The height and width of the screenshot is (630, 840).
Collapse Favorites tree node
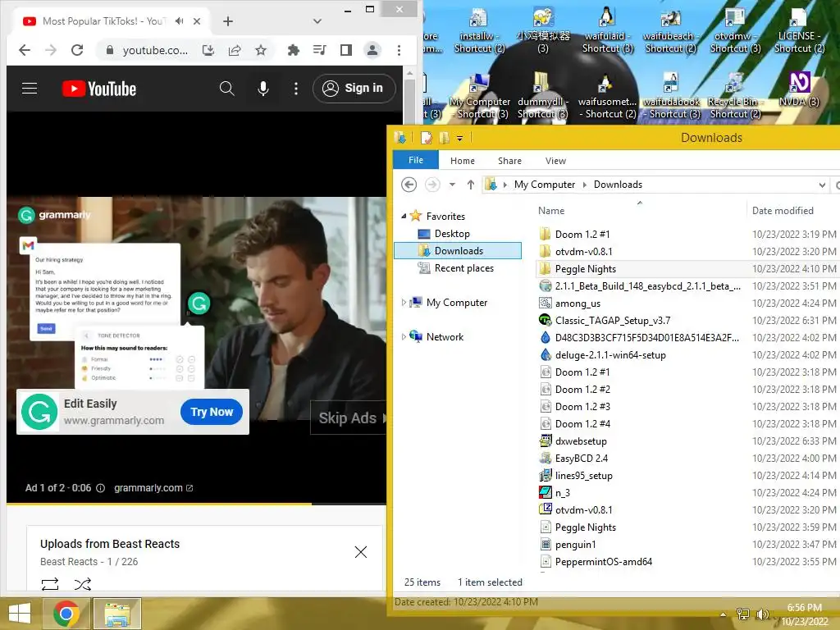[x=404, y=216]
